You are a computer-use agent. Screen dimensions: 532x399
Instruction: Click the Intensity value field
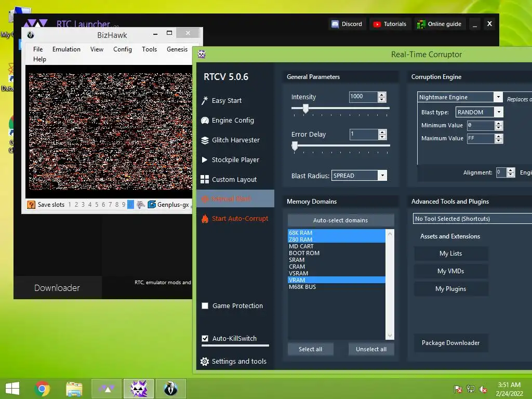point(363,97)
